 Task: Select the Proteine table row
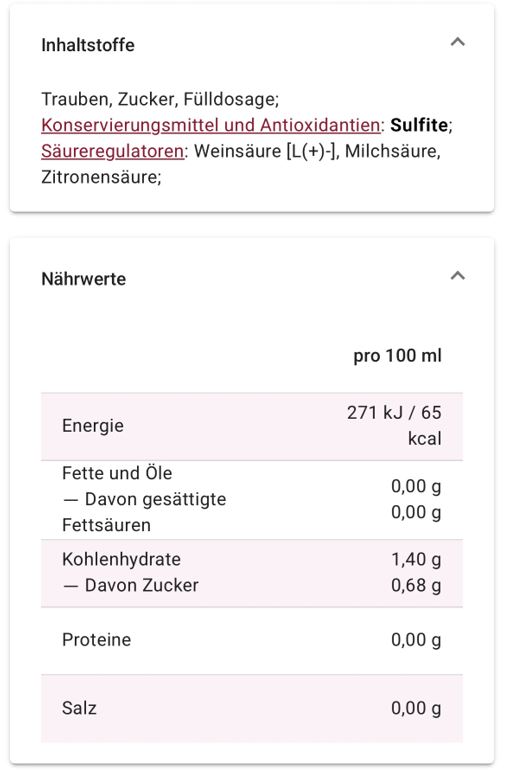[252, 640]
